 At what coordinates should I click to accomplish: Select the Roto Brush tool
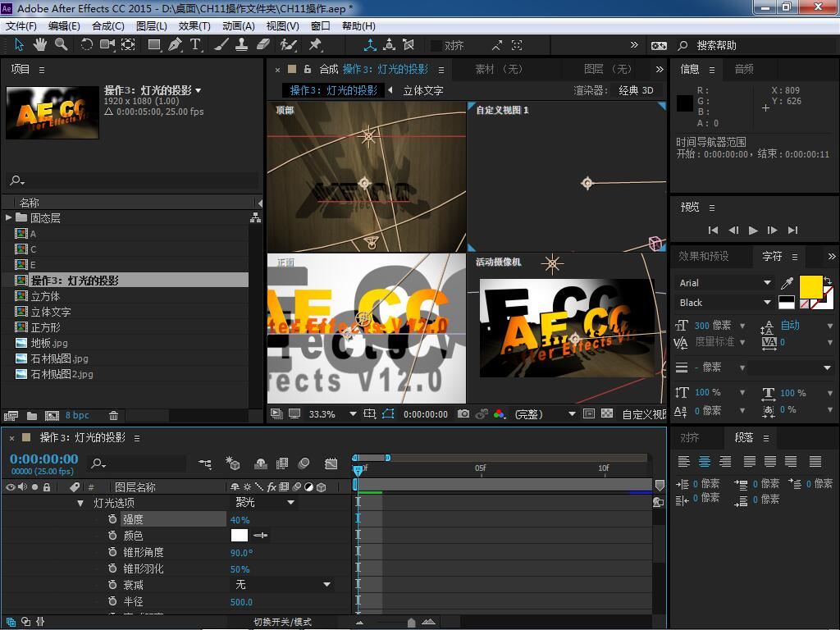coord(289,45)
